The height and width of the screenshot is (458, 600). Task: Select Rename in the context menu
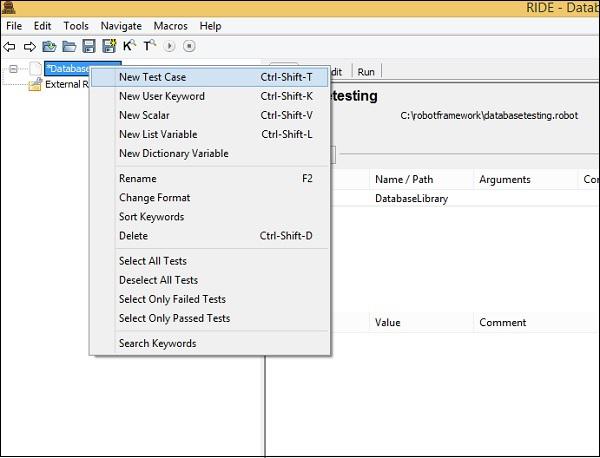[137, 179]
